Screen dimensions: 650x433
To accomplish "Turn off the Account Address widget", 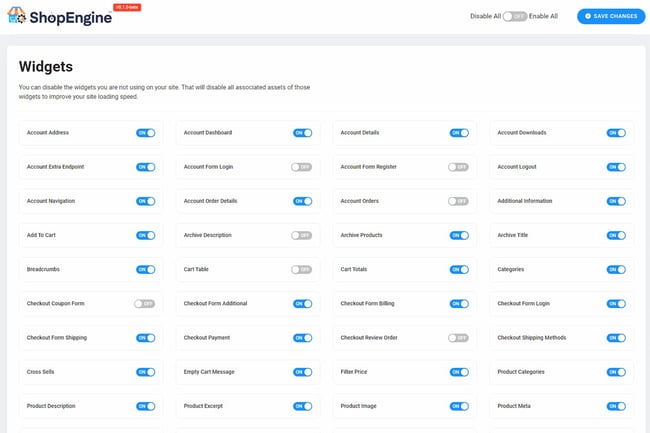I will (x=145, y=133).
